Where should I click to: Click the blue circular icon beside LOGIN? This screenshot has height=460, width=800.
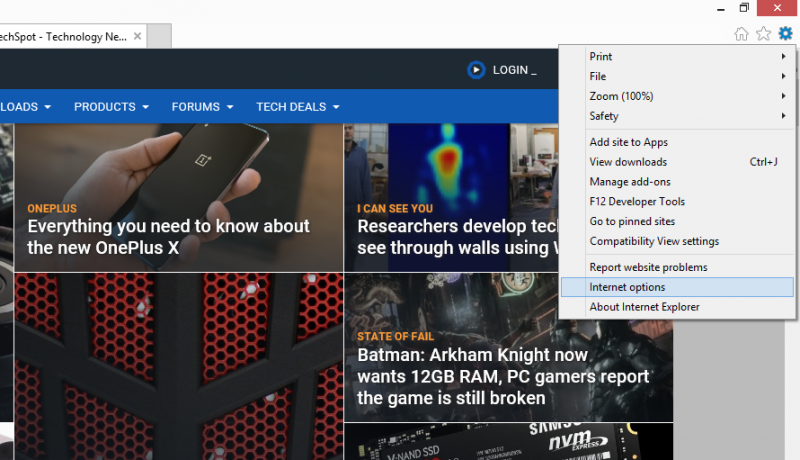476,70
